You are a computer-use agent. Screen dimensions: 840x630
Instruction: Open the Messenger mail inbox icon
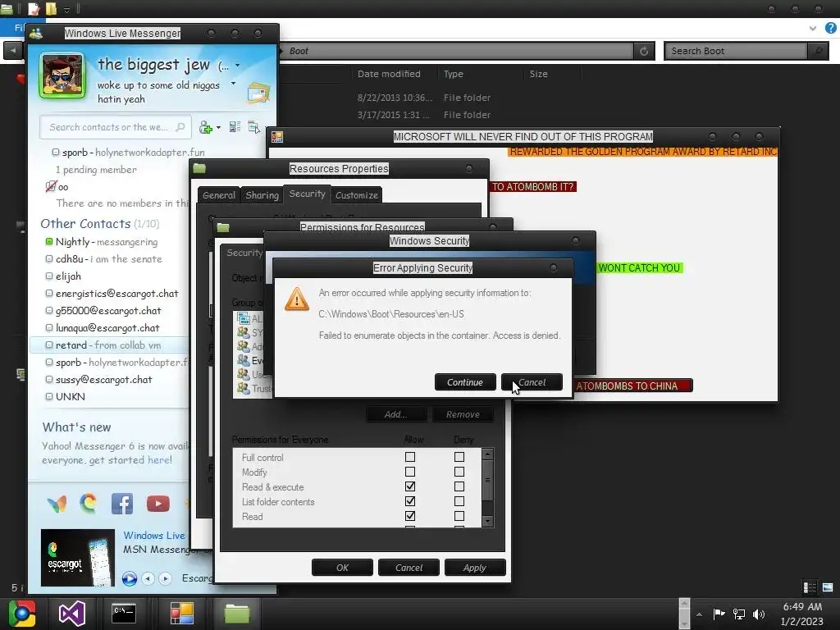(x=258, y=94)
